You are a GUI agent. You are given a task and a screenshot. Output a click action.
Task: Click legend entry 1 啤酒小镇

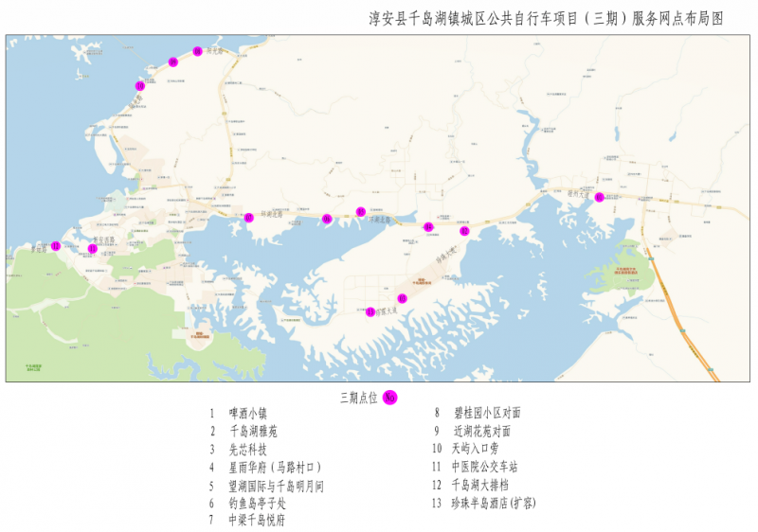click(x=248, y=414)
